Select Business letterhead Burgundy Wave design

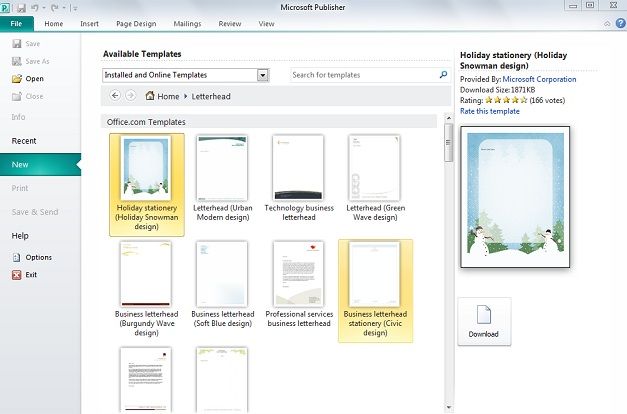[146, 289]
